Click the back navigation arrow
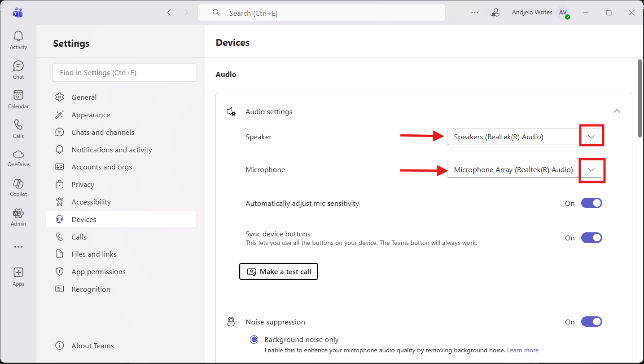 pyautogui.click(x=169, y=13)
